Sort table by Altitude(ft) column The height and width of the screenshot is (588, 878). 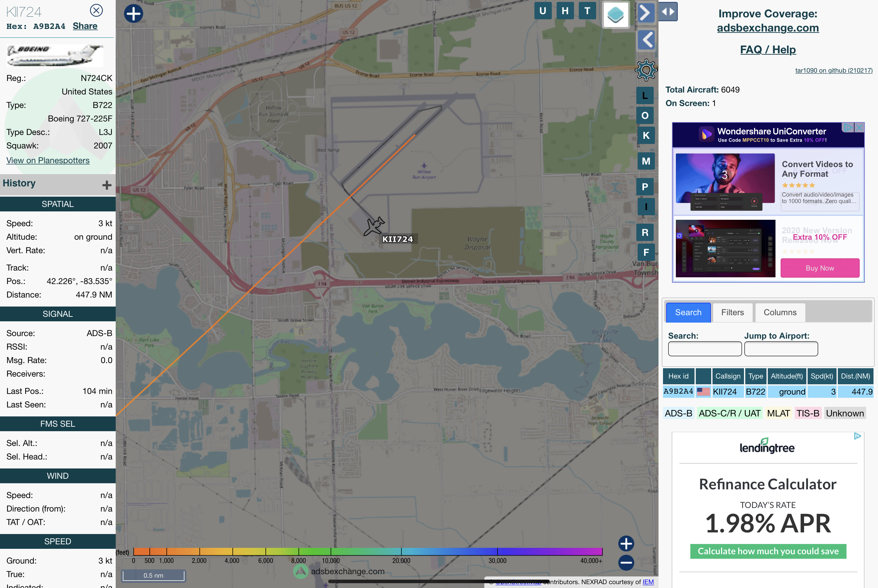pyautogui.click(x=787, y=376)
